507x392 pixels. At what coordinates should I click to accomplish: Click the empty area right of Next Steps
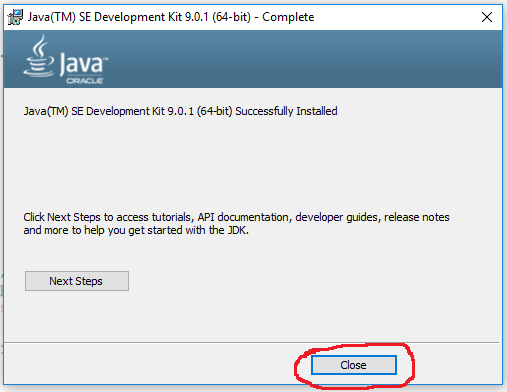coord(300,281)
